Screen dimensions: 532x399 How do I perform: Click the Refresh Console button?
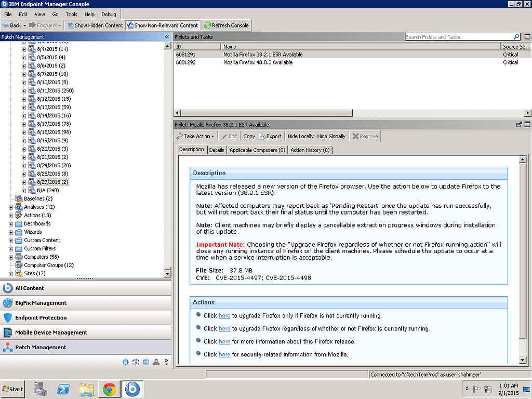pyautogui.click(x=227, y=25)
